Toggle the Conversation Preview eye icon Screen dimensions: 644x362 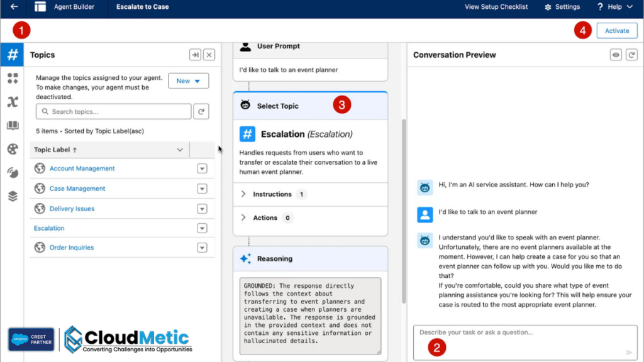(616, 55)
